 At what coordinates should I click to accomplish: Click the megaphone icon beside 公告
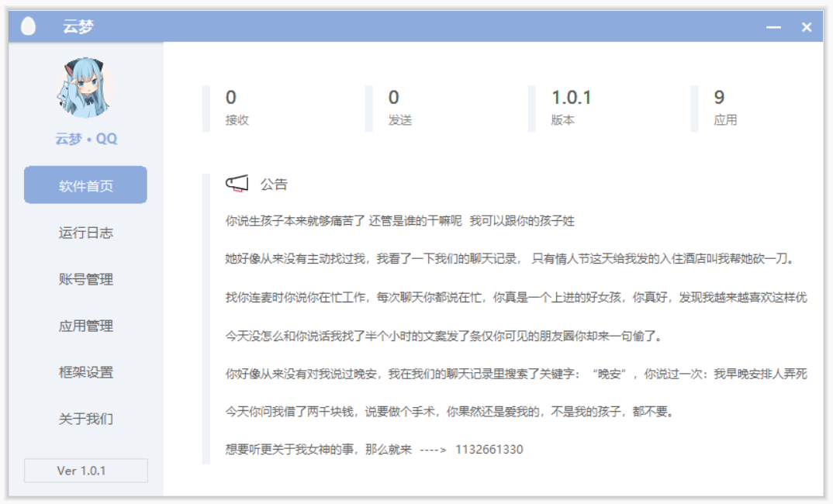[x=238, y=181]
